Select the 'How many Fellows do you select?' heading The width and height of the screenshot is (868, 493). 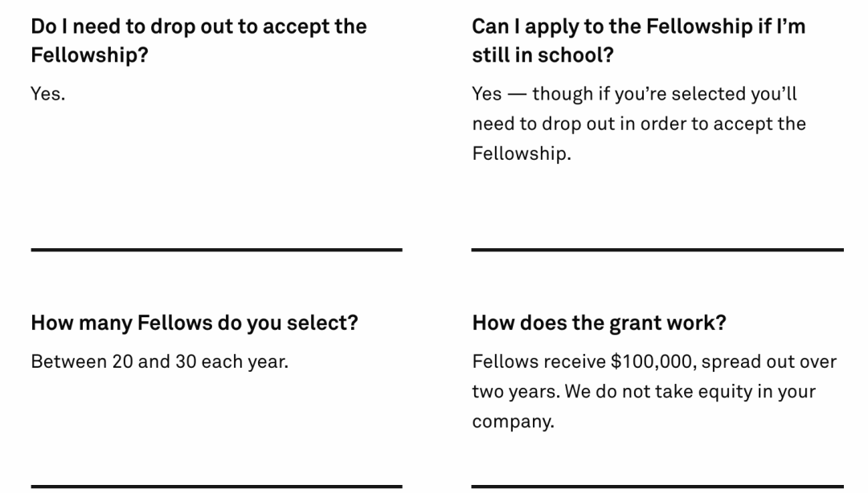tap(194, 323)
